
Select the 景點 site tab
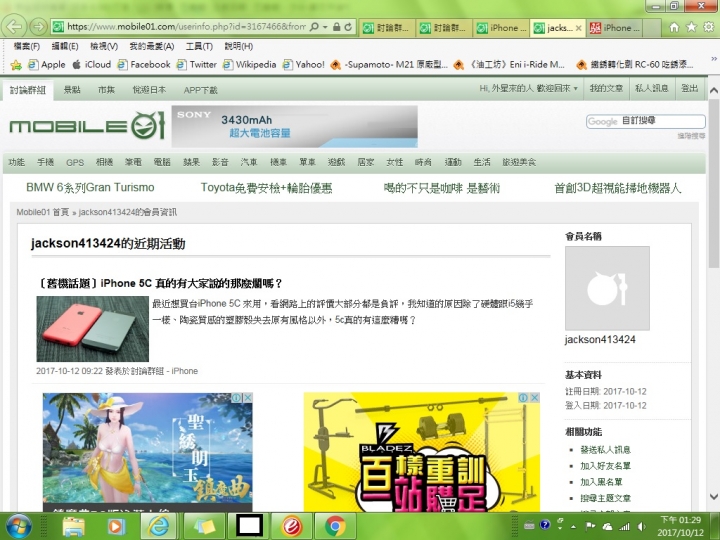click(x=72, y=90)
